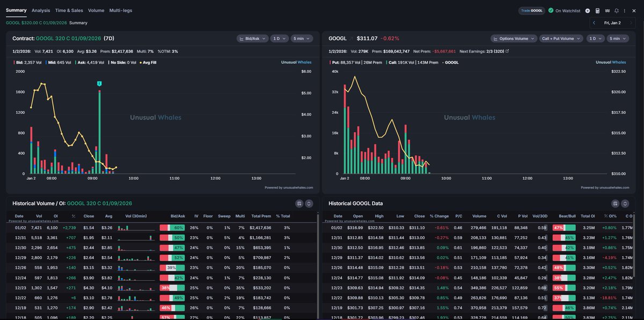
Task: Click the add plus circle icon in top bar
Action: point(588,11)
